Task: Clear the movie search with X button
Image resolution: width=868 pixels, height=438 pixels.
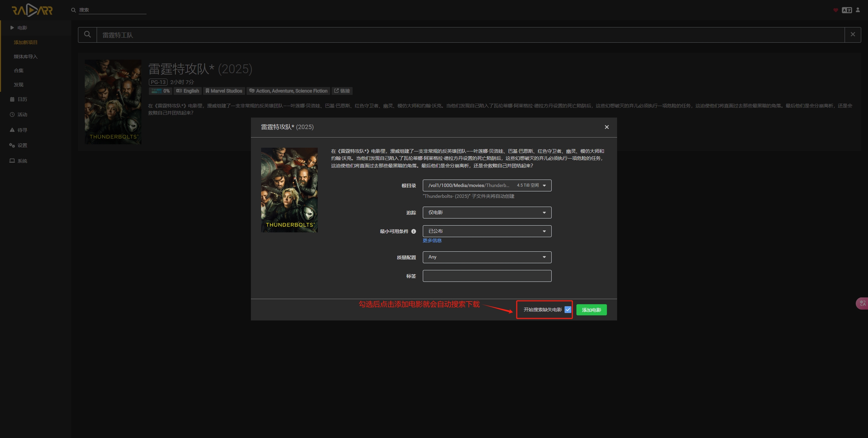Action: click(x=853, y=35)
